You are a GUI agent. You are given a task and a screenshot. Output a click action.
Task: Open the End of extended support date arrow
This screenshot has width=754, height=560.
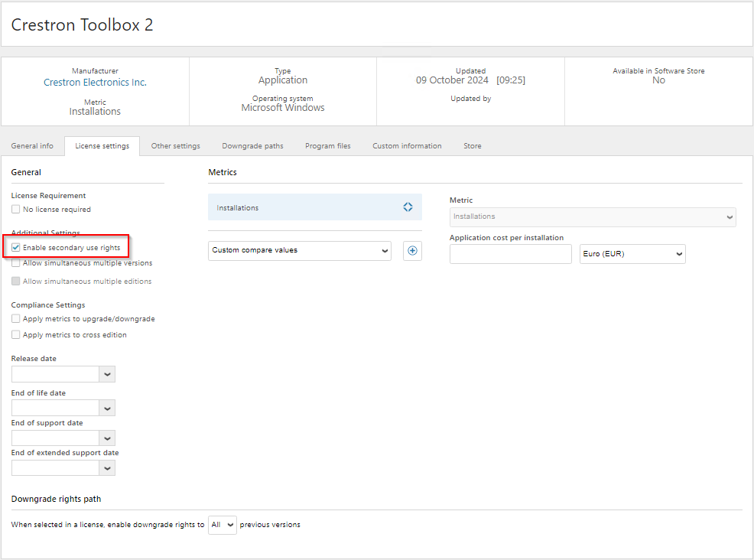pyautogui.click(x=107, y=468)
